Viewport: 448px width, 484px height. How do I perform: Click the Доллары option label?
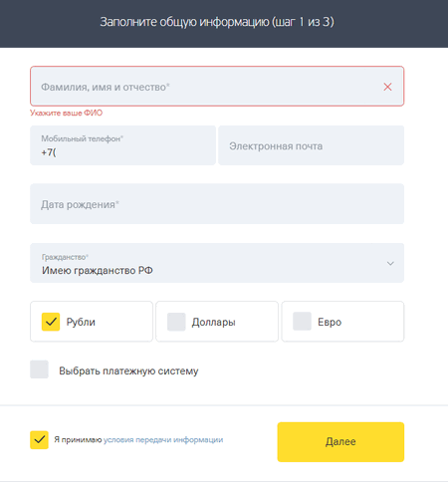click(x=213, y=322)
